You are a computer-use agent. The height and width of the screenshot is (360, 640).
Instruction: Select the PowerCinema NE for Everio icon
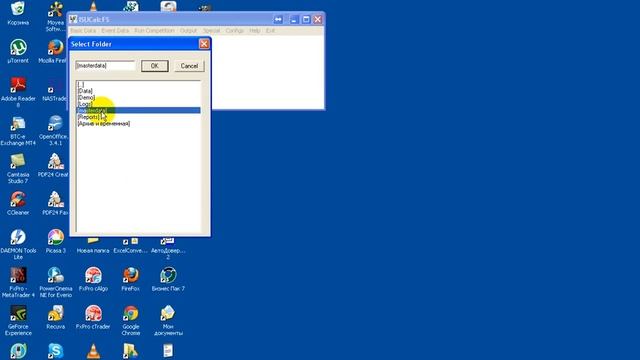coord(56,282)
